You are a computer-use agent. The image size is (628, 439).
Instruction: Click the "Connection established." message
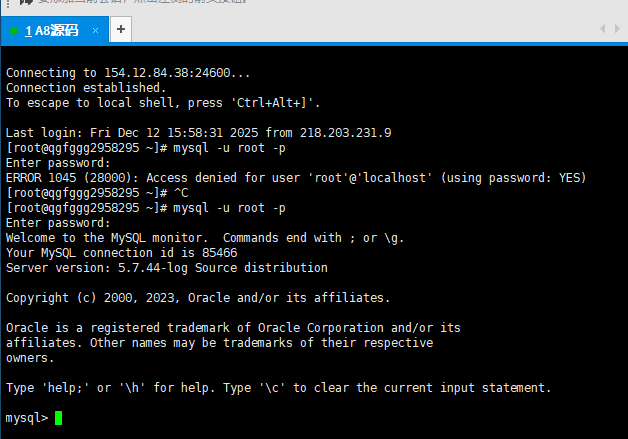click(x=86, y=88)
